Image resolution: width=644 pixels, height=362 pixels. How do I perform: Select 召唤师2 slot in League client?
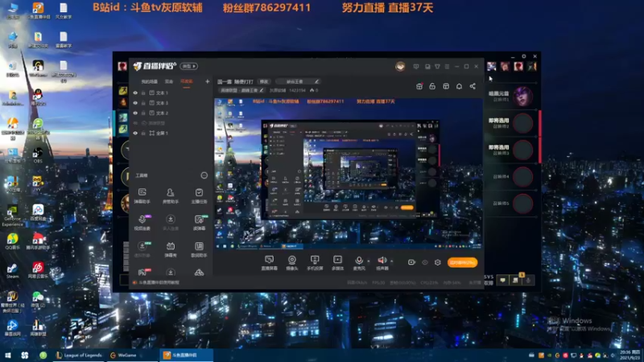(511, 123)
